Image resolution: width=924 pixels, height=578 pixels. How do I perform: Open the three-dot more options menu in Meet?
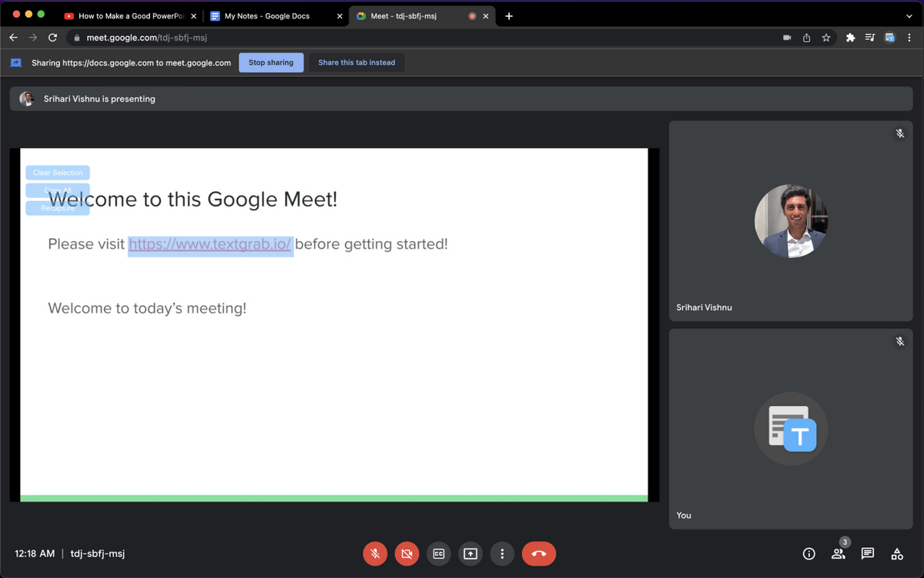502,553
